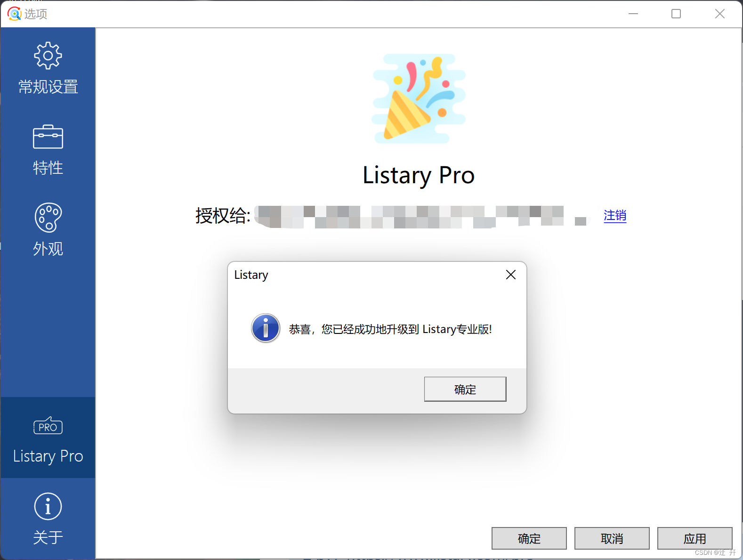The width and height of the screenshot is (743, 560).
Task: Open the 关于 info circle icon
Action: (48, 506)
